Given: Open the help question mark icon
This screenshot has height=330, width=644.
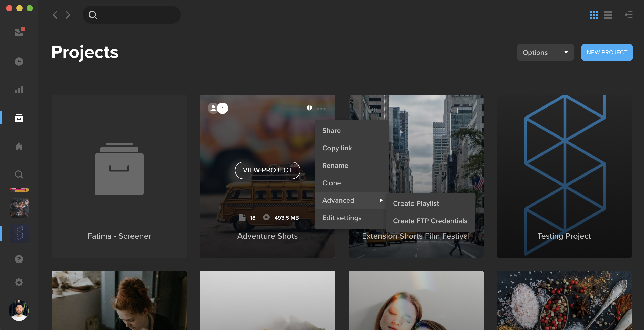Looking at the screenshot, I should (19, 259).
